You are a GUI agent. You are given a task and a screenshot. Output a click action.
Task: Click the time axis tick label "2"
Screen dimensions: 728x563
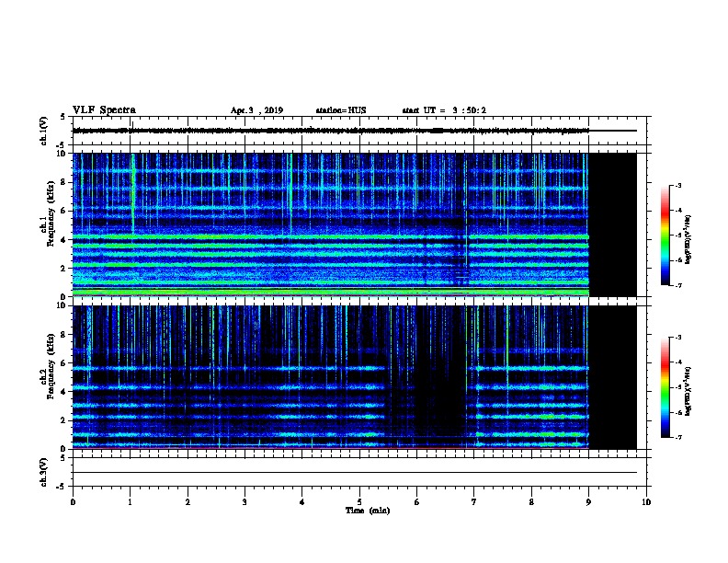(188, 502)
